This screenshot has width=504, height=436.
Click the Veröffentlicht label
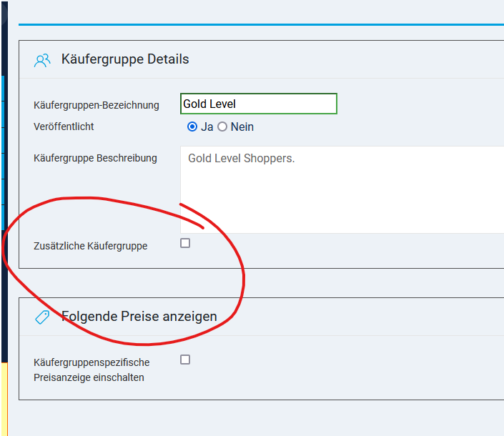click(x=64, y=127)
